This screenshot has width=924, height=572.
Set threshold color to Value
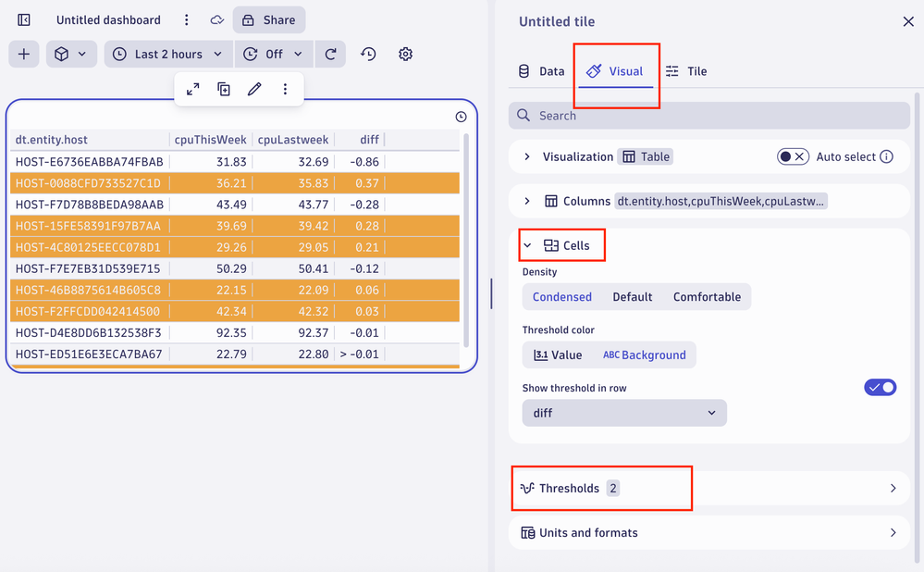tap(559, 354)
